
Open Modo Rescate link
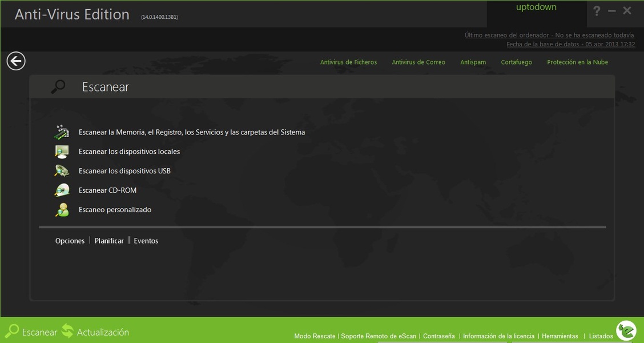(315, 336)
